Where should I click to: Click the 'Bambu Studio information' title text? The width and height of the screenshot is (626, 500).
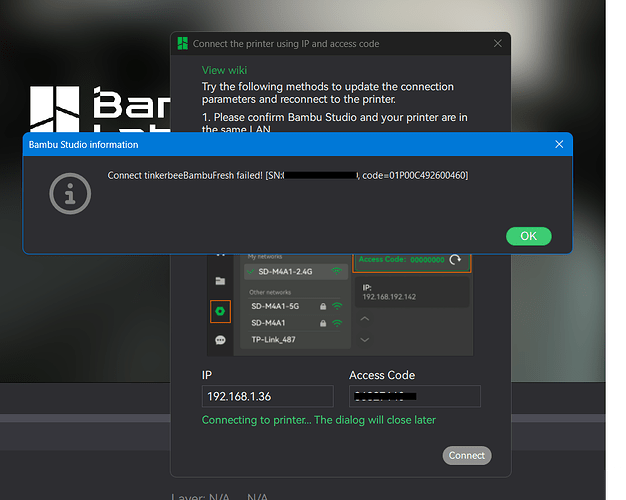(x=83, y=145)
